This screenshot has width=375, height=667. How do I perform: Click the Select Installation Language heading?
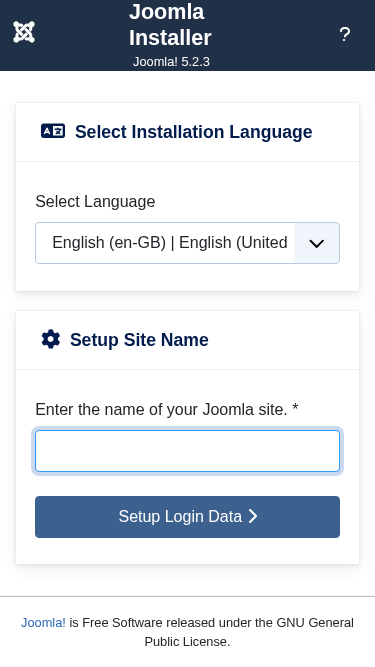pyautogui.click(x=193, y=132)
